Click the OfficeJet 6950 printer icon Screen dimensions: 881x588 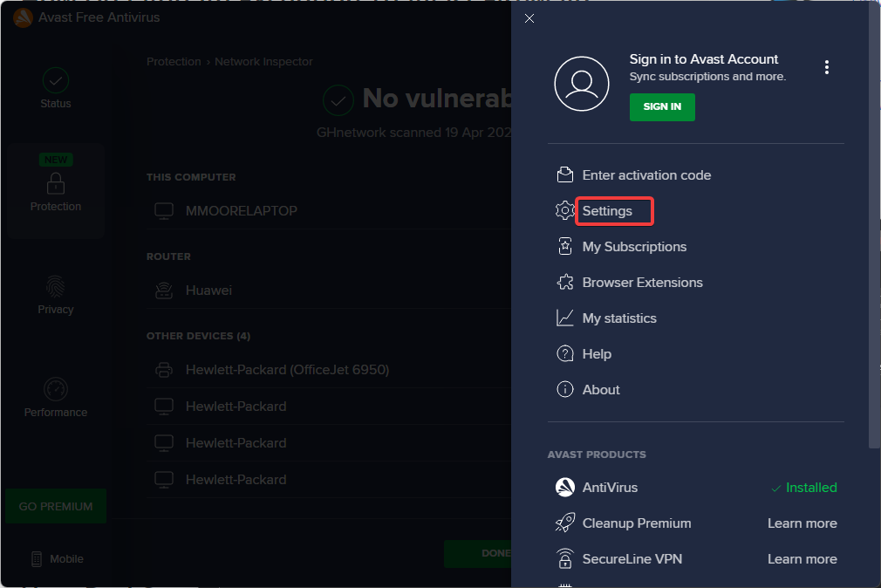164,370
